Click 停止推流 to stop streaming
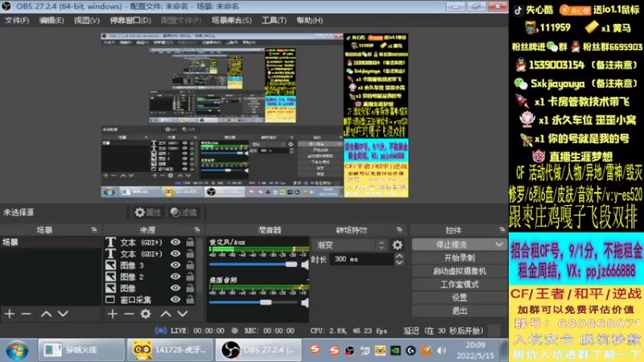The image size is (644, 362). tap(452, 245)
